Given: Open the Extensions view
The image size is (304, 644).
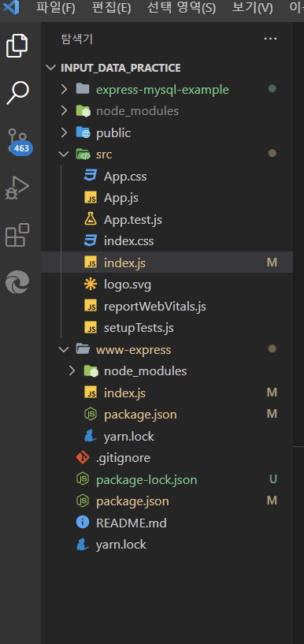Looking at the screenshot, I should [x=17, y=235].
